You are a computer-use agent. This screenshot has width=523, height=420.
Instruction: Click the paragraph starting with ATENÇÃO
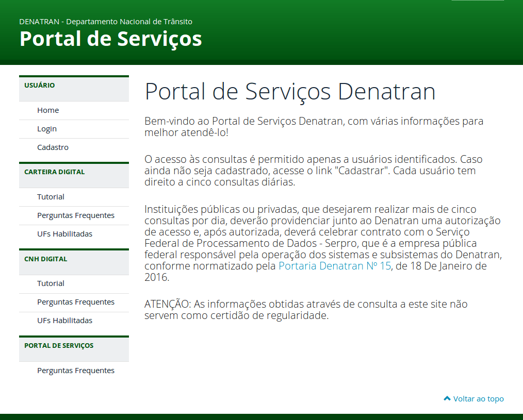point(306,310)
